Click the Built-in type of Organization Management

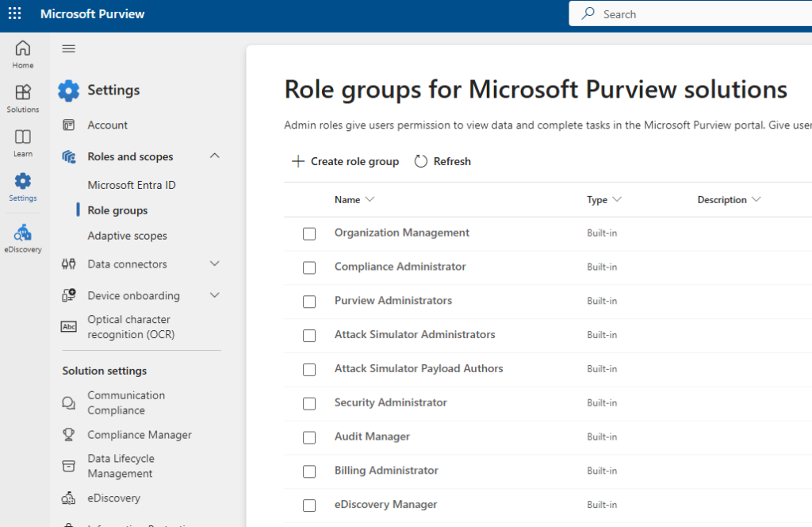(602, 233)
